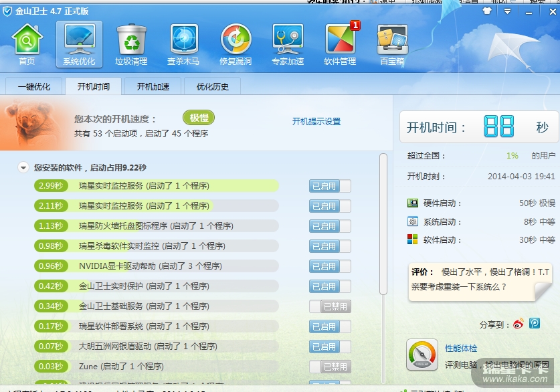Disable 瑞星杀毒软件实时监控 startup
The image size is (560, 392).
(330, 246)
